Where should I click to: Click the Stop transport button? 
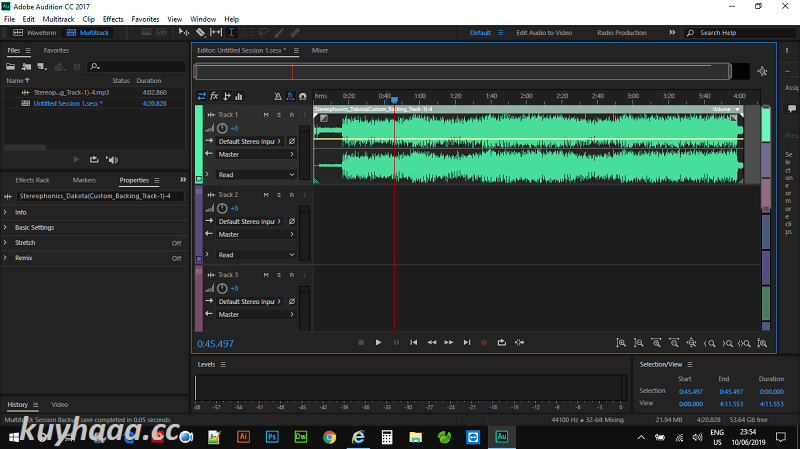[x=361, y=342]
